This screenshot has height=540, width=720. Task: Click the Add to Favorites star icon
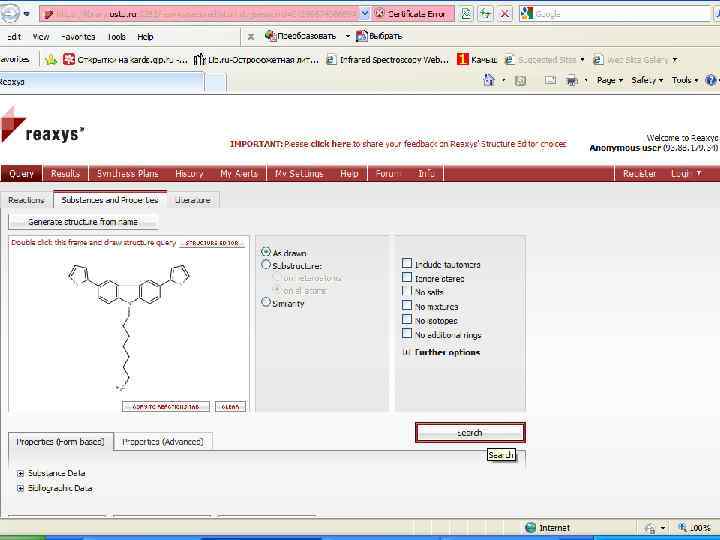(x=51, y=60)
